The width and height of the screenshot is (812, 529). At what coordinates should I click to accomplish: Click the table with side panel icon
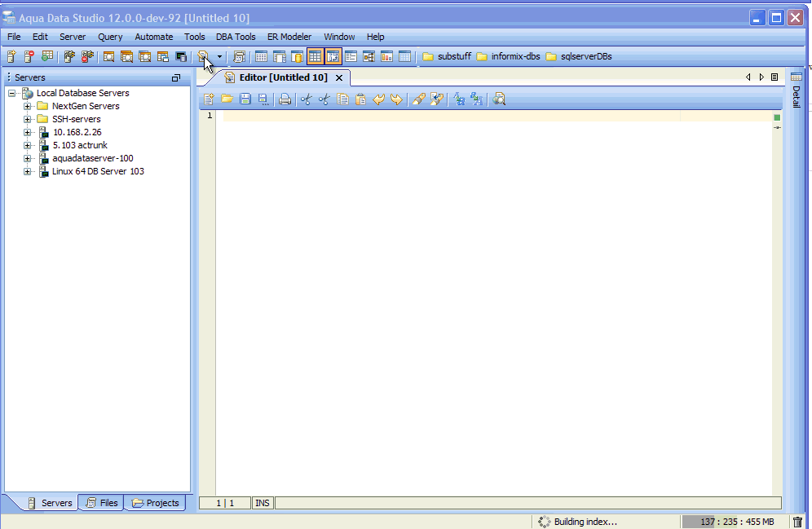pyautogui.click(x=280, y=56)
